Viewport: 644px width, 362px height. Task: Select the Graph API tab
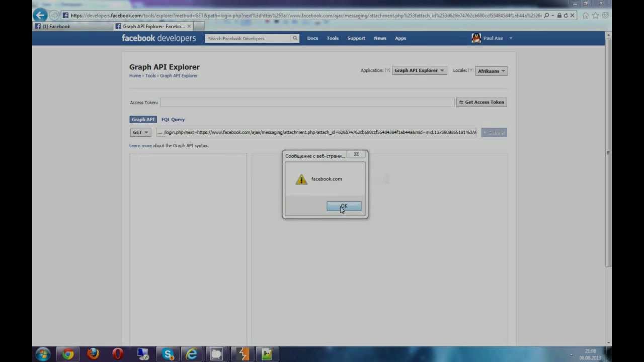point(143,120)
